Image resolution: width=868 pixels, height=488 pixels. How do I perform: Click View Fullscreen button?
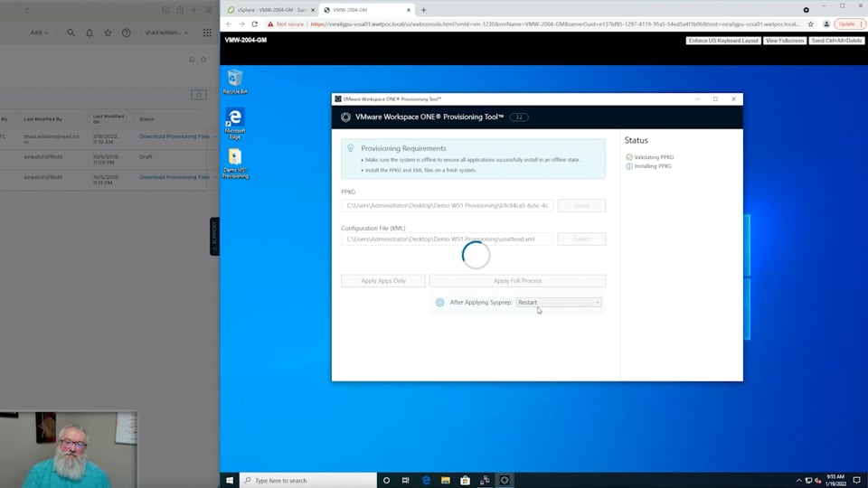(785, 41)
